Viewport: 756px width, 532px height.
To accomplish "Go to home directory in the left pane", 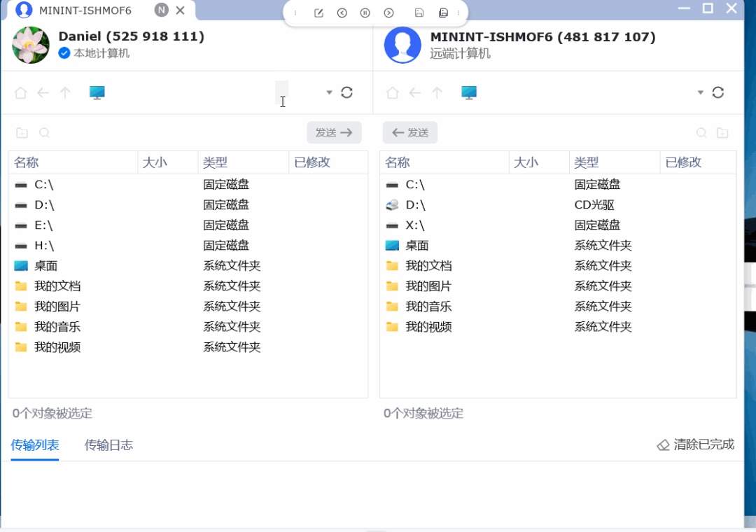I will [x=20, y=92].
